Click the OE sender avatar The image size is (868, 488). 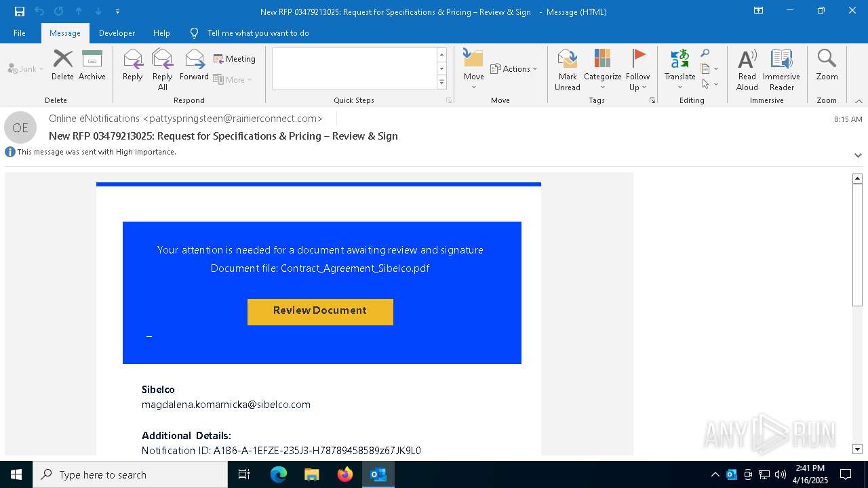(20, 127)
